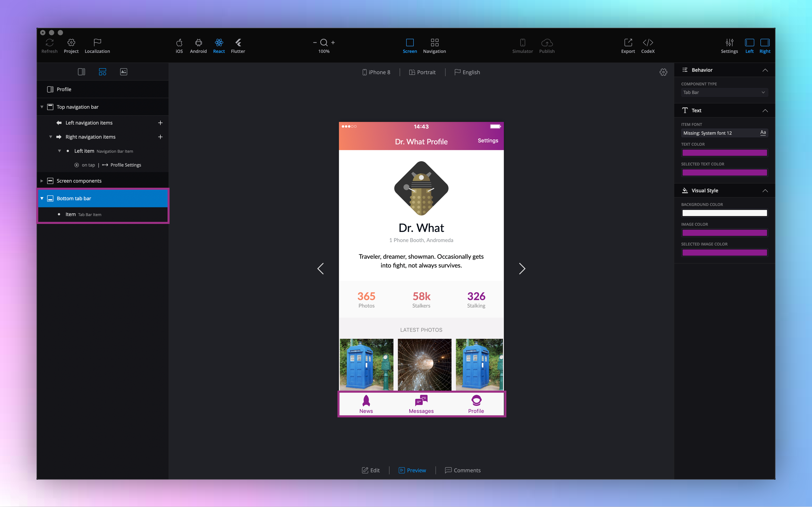Select Left navigation items row

(x=103, y=123)
